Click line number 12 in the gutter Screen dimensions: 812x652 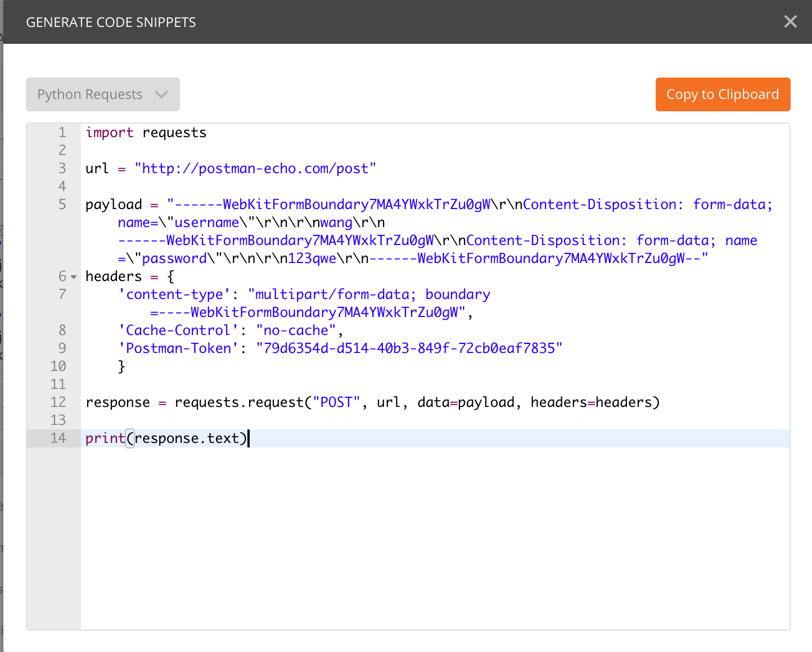point(58,402)
